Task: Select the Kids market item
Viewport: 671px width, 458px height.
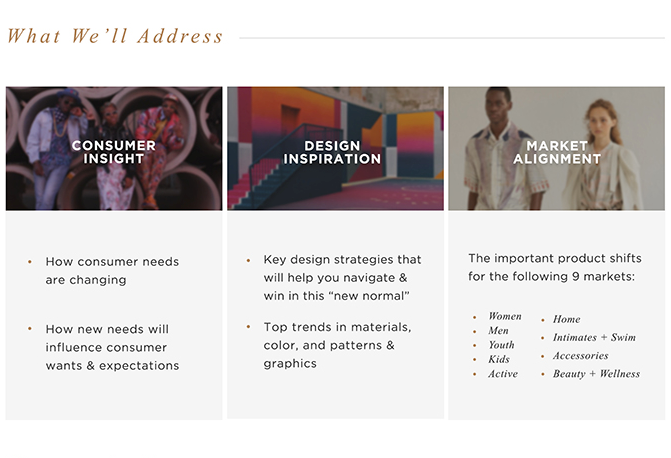Action: 499,359
